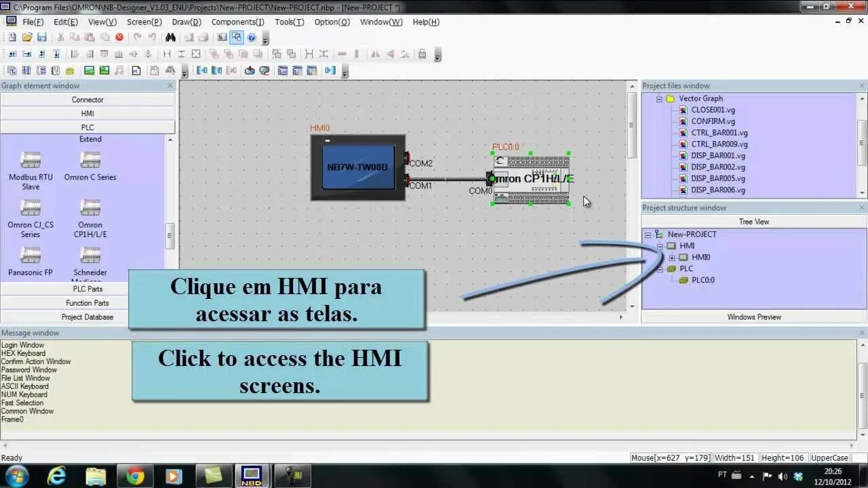
Task: Click the Connector category button
Action: click(87, 100)
